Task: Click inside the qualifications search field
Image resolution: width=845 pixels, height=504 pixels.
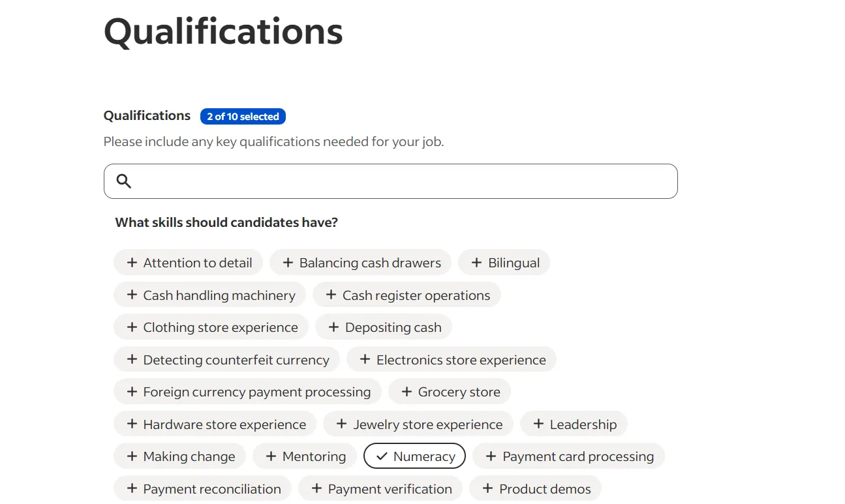Action: tap(390, 181)
